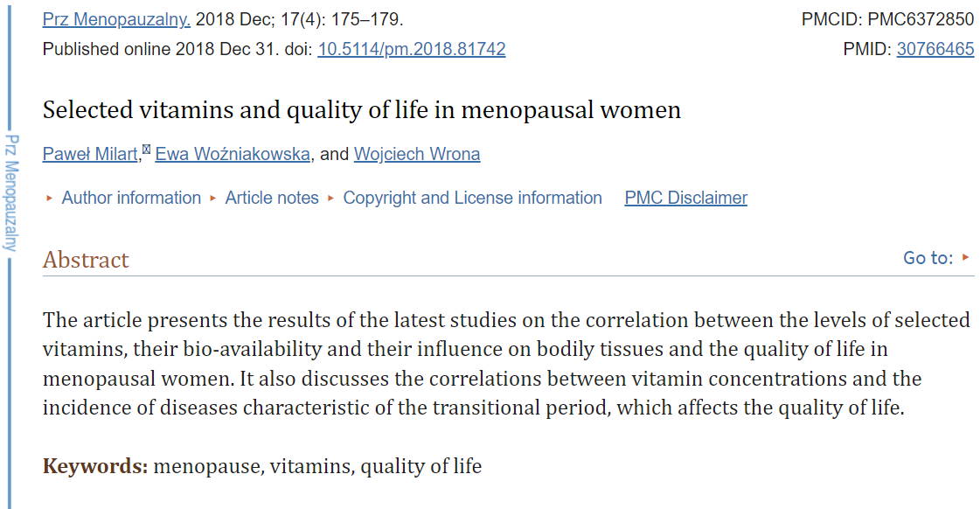Open the Go to: section menu
This screenshot has height=509, width=980.
point(928,258)
